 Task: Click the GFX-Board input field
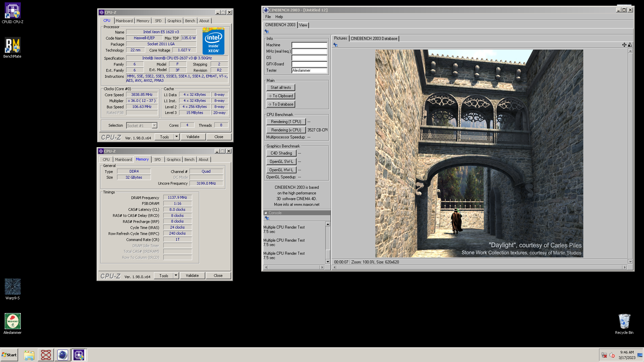309,64
